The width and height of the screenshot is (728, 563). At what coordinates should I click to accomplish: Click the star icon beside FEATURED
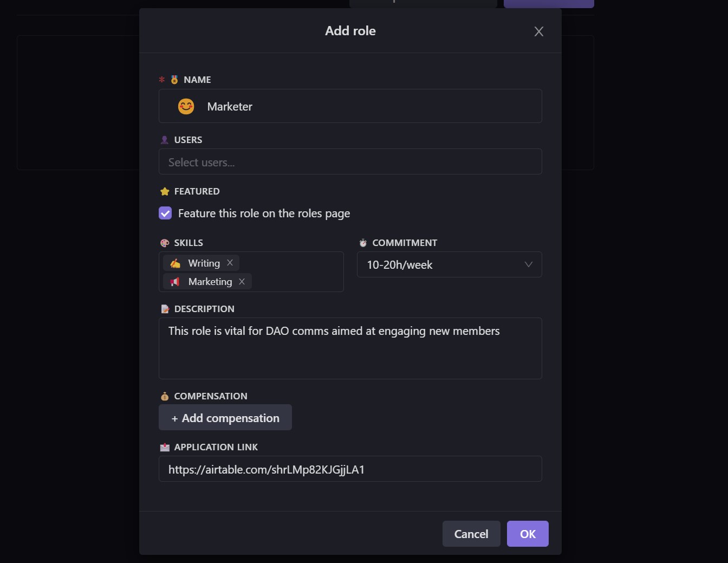pos(165,191)
